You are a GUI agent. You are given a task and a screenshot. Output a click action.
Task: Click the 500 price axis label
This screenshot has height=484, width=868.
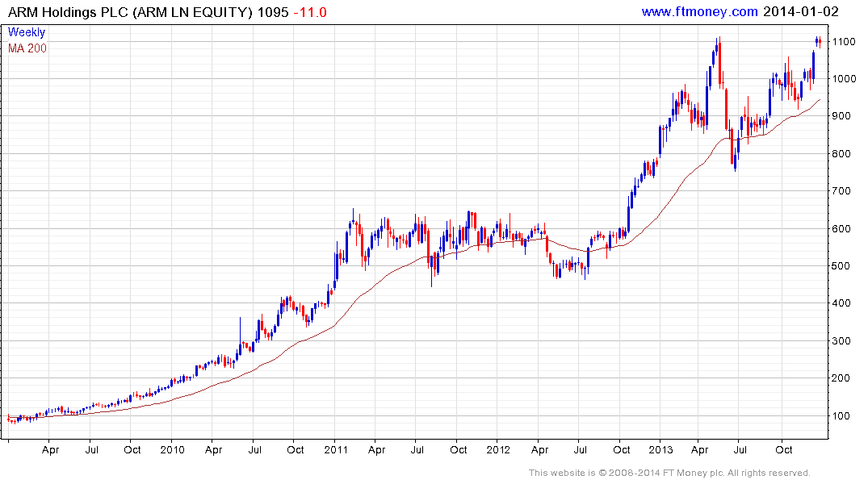point(841,265)
